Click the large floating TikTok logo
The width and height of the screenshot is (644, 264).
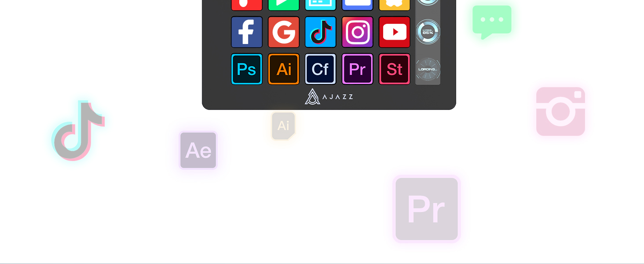pos(78,131)
